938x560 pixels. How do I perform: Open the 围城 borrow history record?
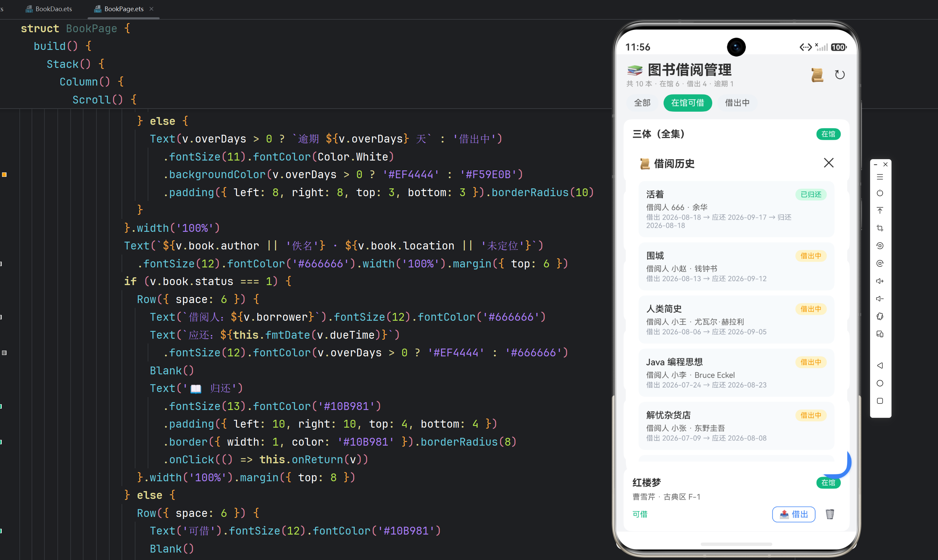click(x=736, y=266)
